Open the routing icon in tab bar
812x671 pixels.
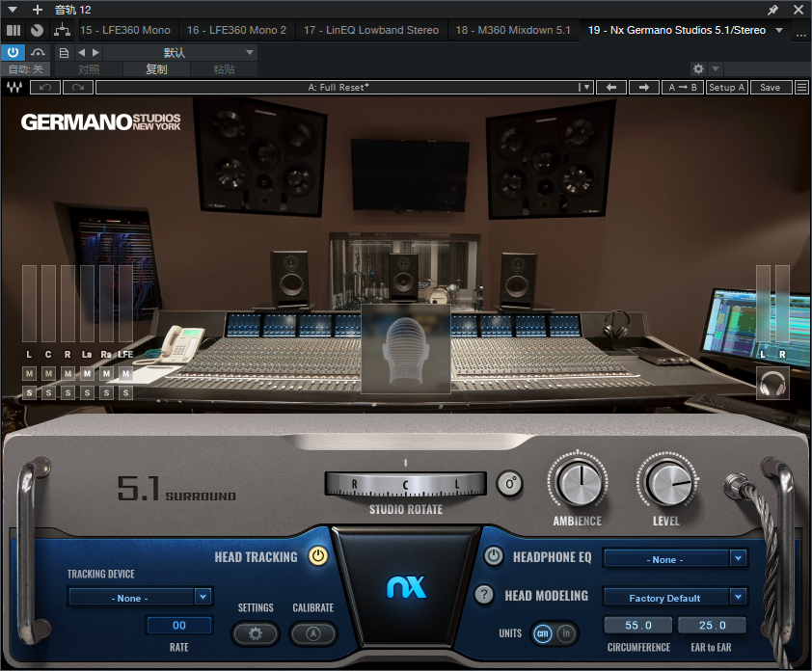(62, 30)
